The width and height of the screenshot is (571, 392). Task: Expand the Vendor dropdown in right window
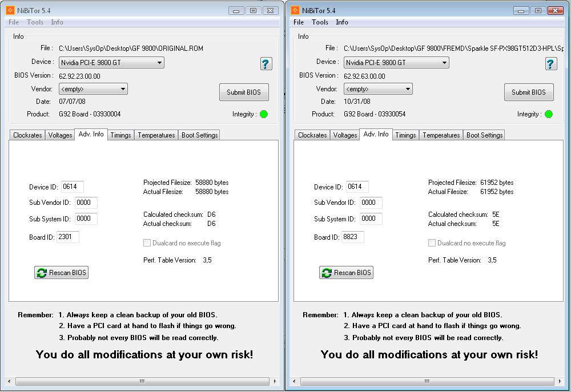tap(378, 89)
